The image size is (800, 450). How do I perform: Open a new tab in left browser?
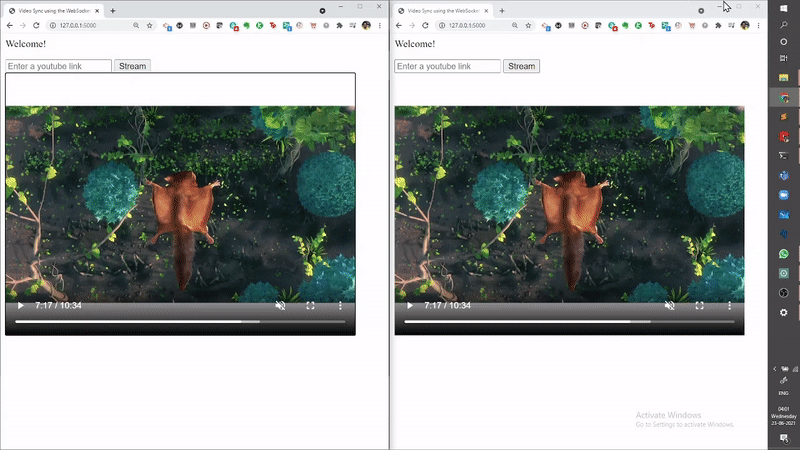click(x=113, y=11)
